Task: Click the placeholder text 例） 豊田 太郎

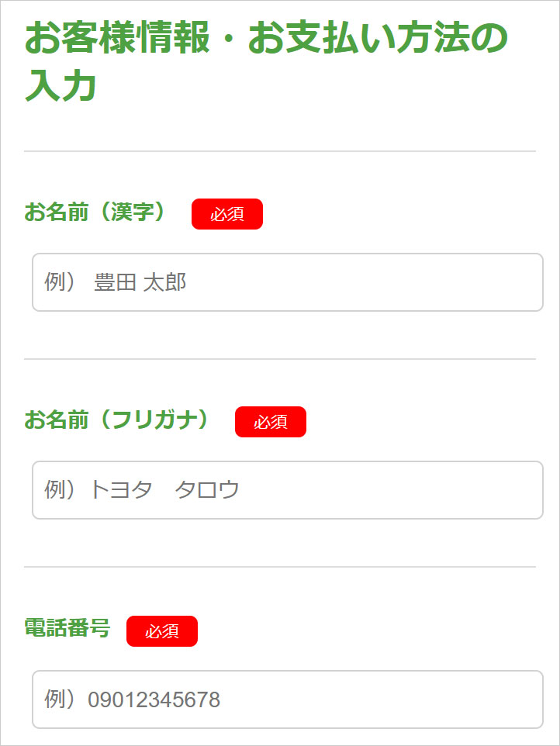Action: point(116,282)
